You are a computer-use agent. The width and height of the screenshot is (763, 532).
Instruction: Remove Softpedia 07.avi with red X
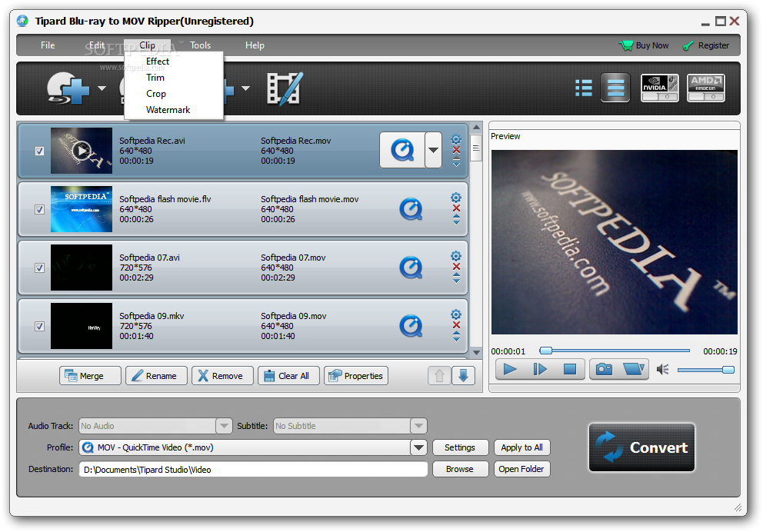point(456,267)
